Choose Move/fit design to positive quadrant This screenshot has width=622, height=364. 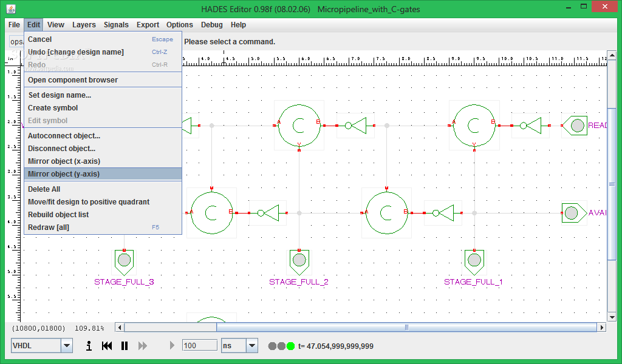(x=103, y=202)
